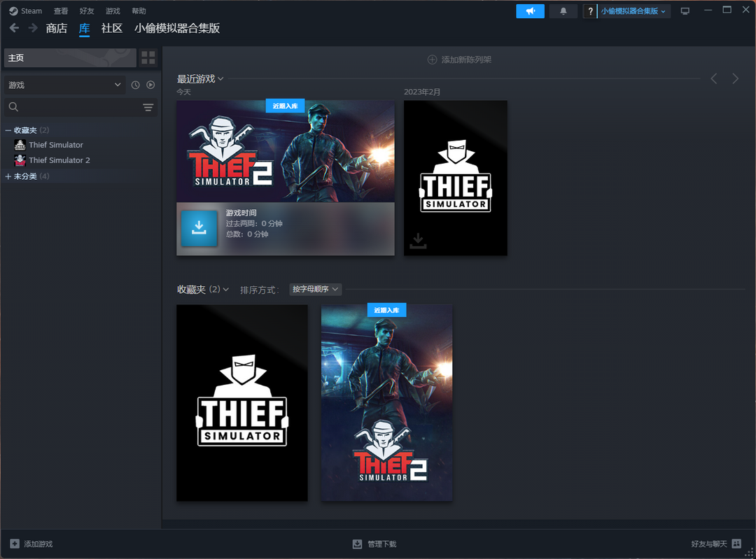
Task: Open the announcements megaphone button
Action: pyautogui.click(x=530, y=11)
